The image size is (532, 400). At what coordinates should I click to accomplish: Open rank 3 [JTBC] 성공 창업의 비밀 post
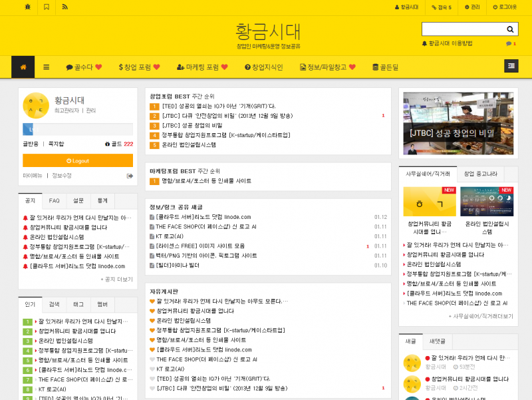coord(192,126)
